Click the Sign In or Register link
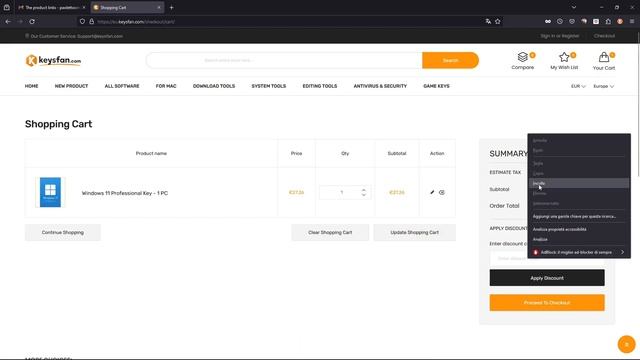 [560, 36]
